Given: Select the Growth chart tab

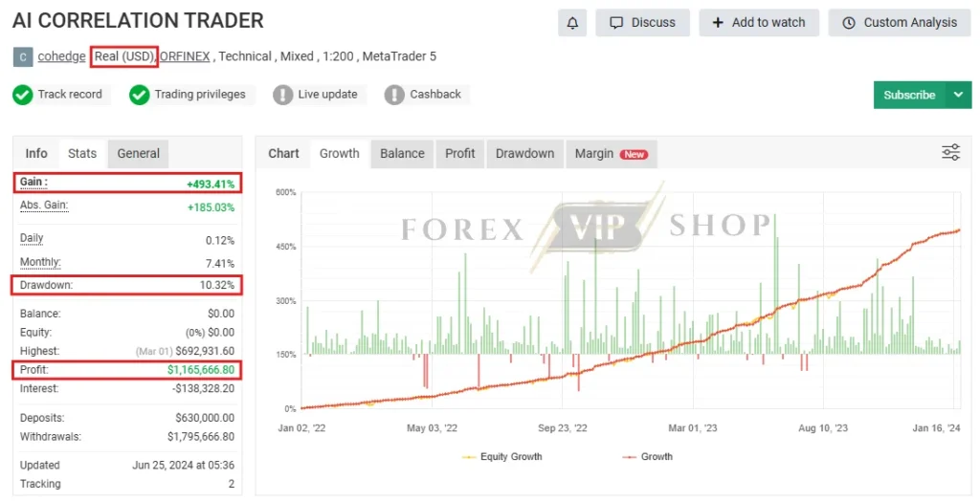Looking at the screenshot, I should coord(340,154).
